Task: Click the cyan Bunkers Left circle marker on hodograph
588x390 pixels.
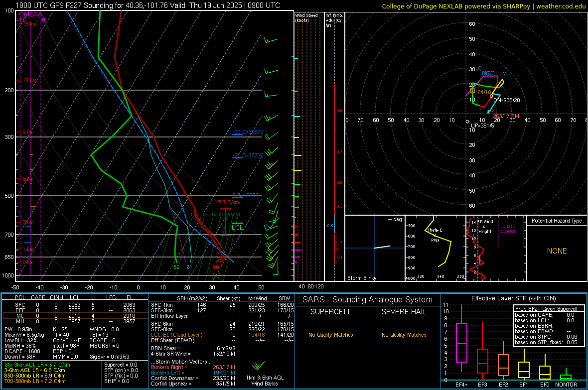Action: tap(480, 68)
